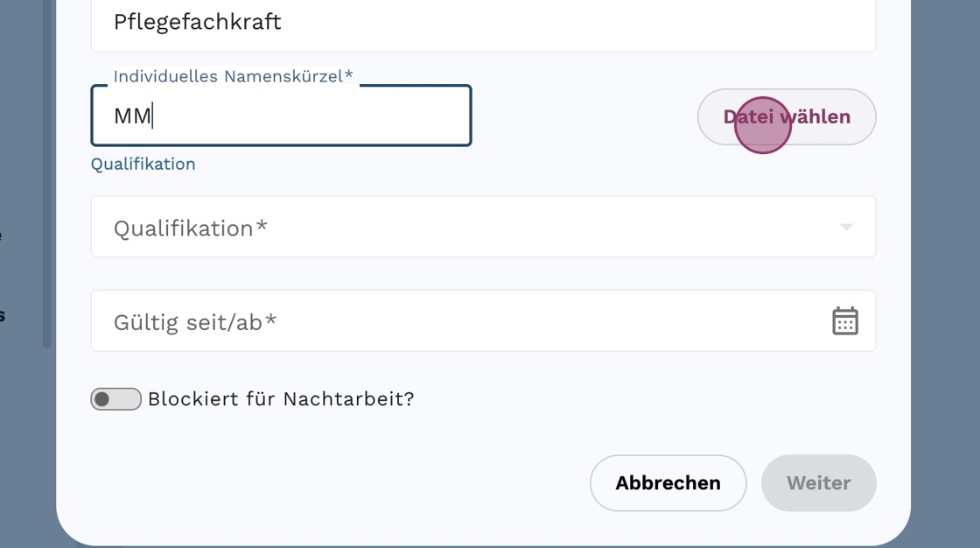Toggle Blockiert für Nachtarbeit switch
The image size is (980, 548).
coord(115,399)
